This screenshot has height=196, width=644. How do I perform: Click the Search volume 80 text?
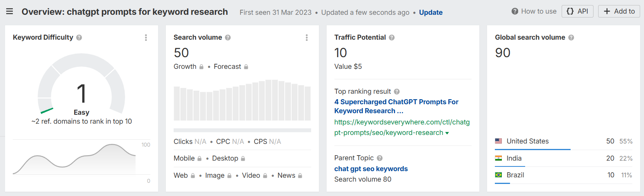(x=363, y=179)
